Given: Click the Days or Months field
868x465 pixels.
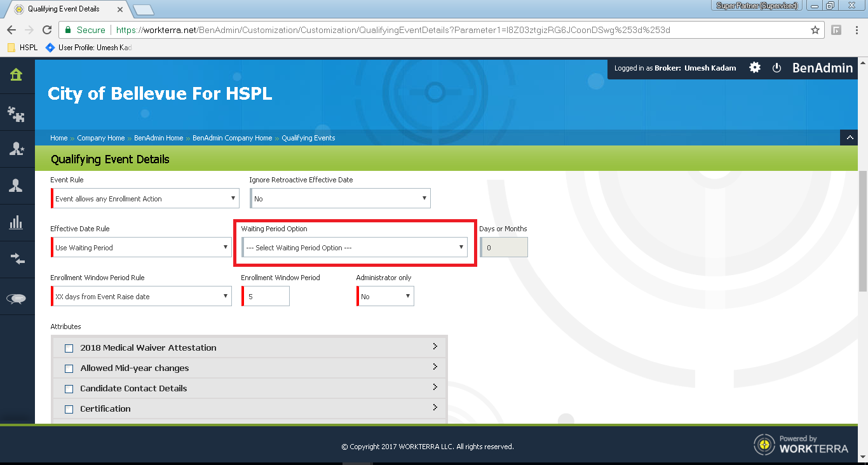Looking at the screenshot, I should coord(504,247).
